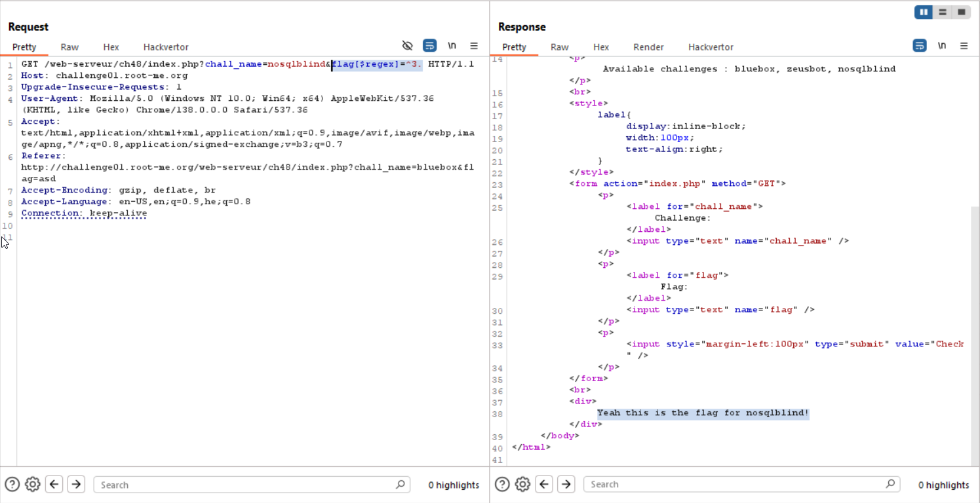Screen dimensions: 980x503
Task: Switch Request view to Hex tab
Action: click(111, 47)
